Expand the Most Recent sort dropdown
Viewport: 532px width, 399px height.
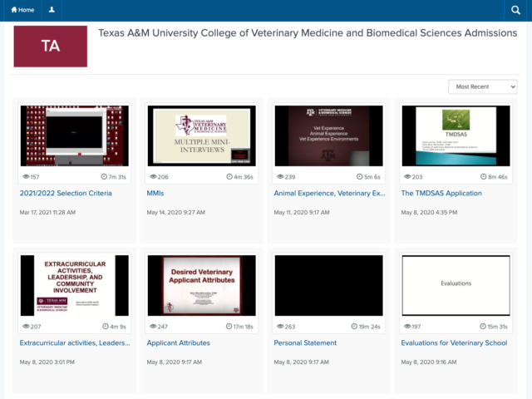click(x=482, y=86)
